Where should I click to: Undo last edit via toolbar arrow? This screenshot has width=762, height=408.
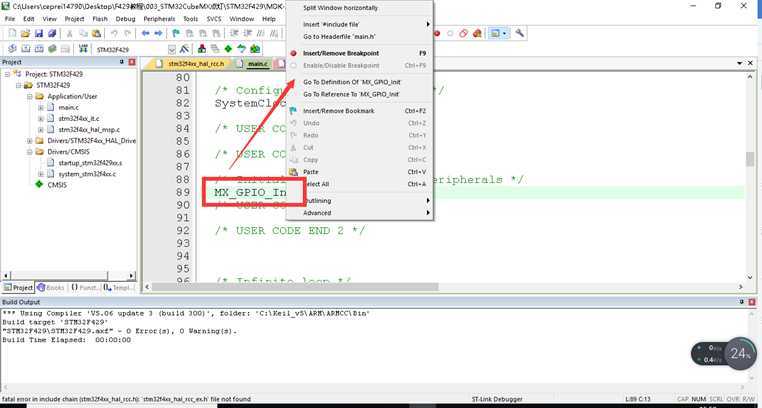point(114,34)
